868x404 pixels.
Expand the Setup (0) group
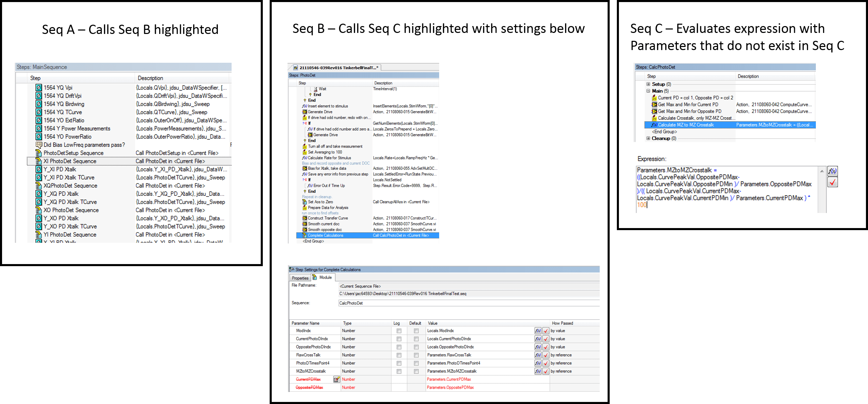(x=648, y=84)
